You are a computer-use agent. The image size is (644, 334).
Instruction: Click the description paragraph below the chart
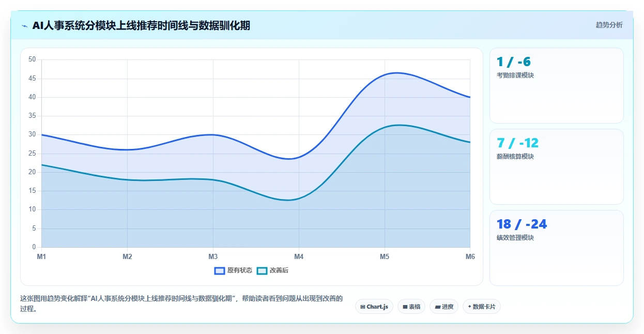tap(181, 303)
